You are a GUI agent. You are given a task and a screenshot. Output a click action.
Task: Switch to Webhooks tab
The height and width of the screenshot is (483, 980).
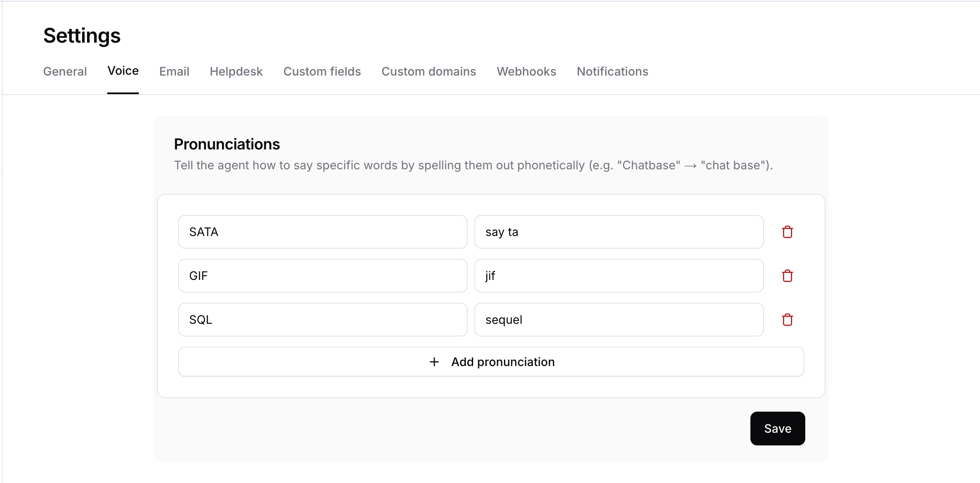(526, 71)
